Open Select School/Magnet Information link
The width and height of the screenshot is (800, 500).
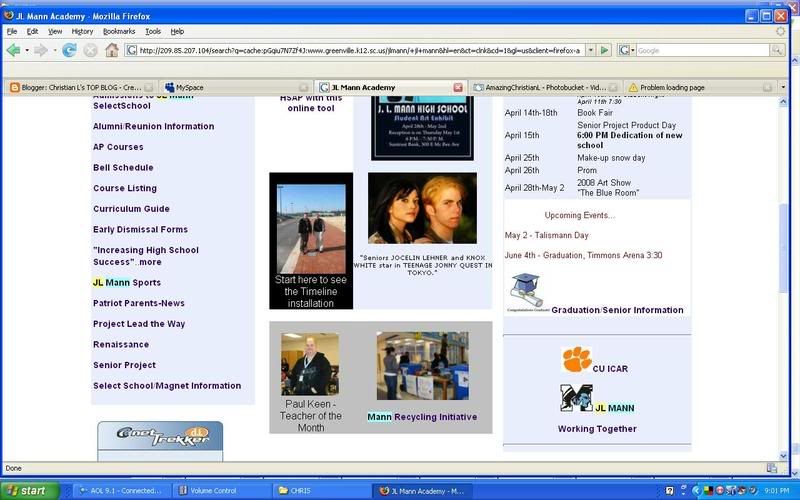(167, 386)
